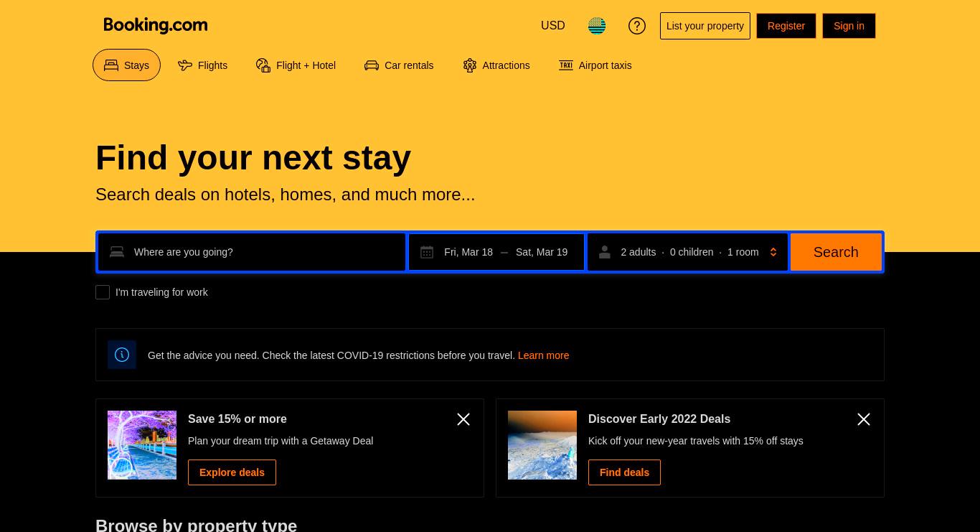This screenshot has height=532, width=980.
Task: Click the Browse by property type heading
Action: [196, 526]
